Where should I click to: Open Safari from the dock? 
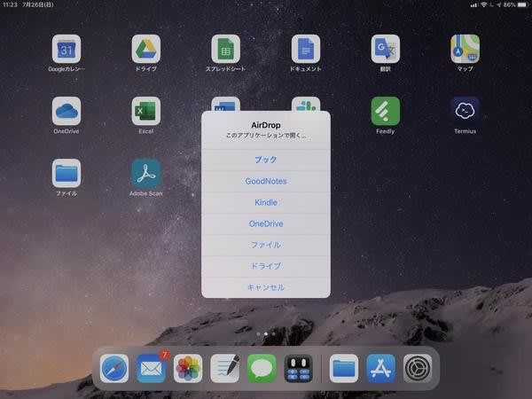point(114,369)
